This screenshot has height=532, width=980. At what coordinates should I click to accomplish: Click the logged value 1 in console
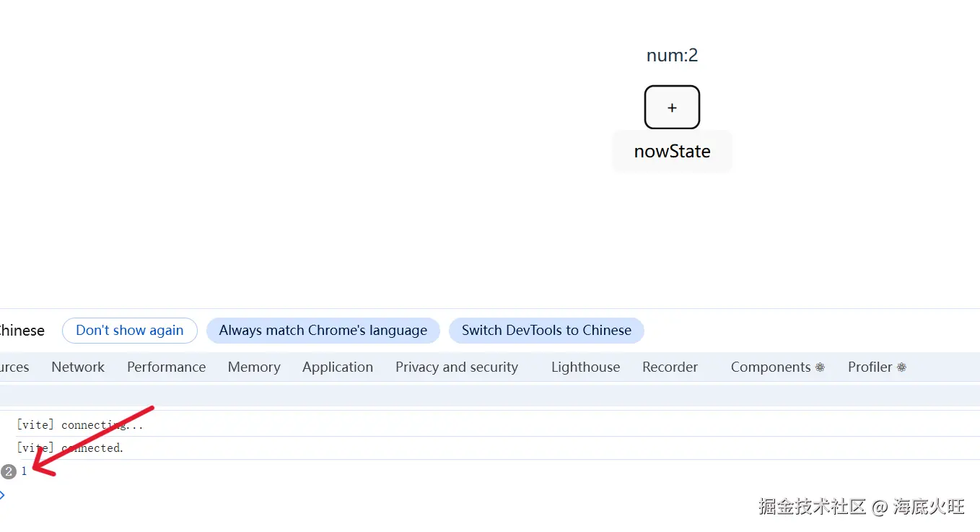pyautogui.click(x=24, y=471)
